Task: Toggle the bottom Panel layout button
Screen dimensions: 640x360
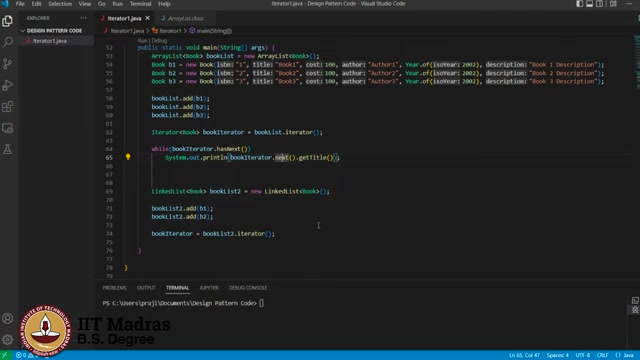Action: pos(589,4)
